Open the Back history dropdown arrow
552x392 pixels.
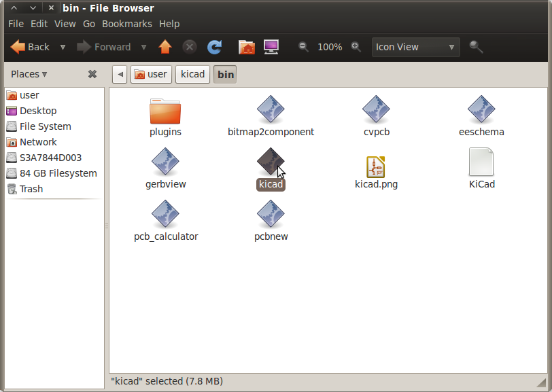coord(63,47)
